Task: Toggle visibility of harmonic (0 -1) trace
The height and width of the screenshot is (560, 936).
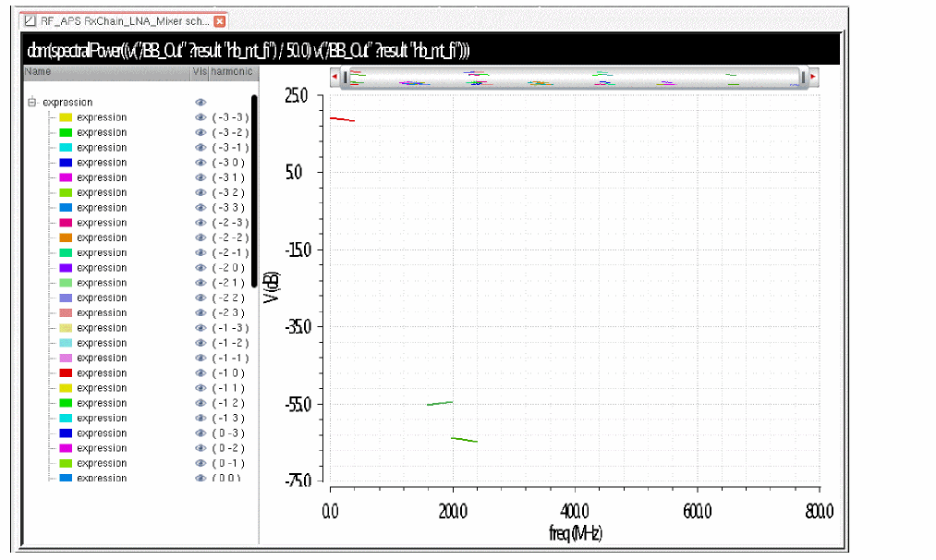Action: pyautogui.click(x=201, y=463)
